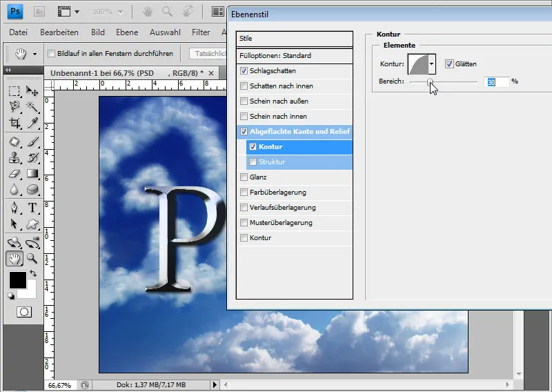Viewport: 552px width, 392px height.
Task: Open the Datei menu
Action: pyautogui.click(x=19, y=32)
